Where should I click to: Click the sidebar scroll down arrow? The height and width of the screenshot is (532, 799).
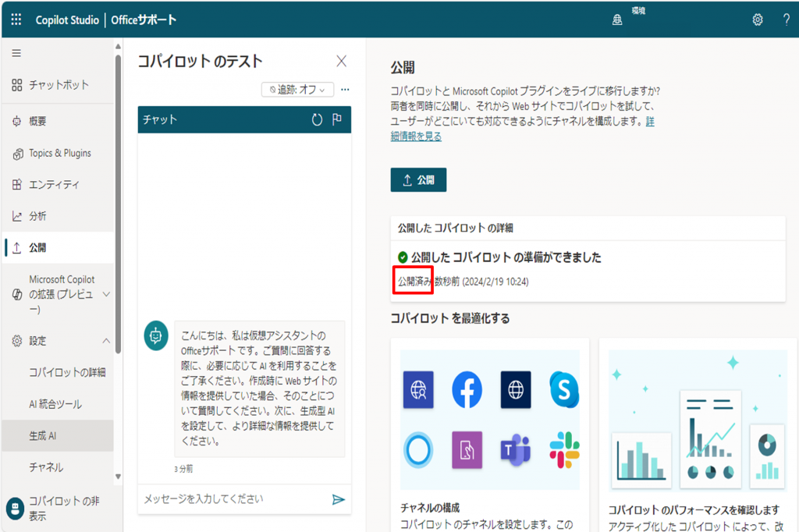coord(119,477)
